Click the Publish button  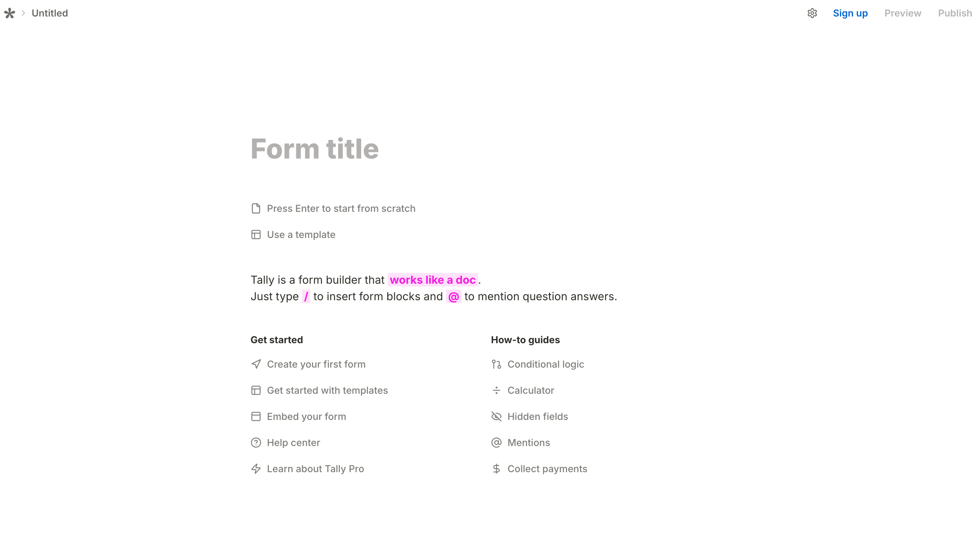pos(955,13)
